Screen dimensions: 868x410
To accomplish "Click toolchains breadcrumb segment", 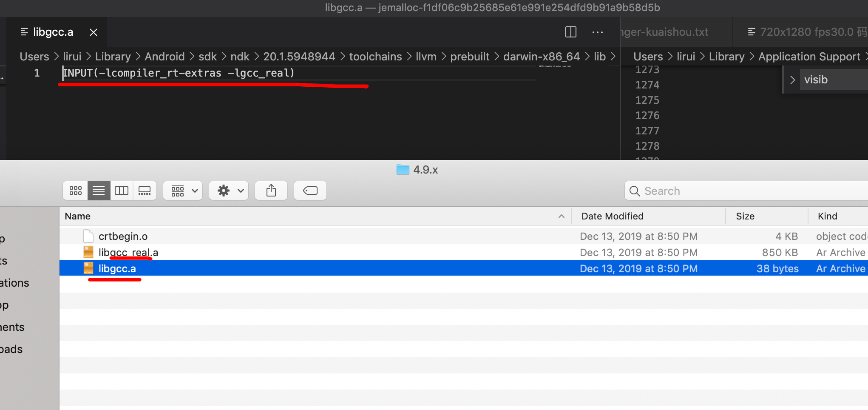I will tap(375, 57).
